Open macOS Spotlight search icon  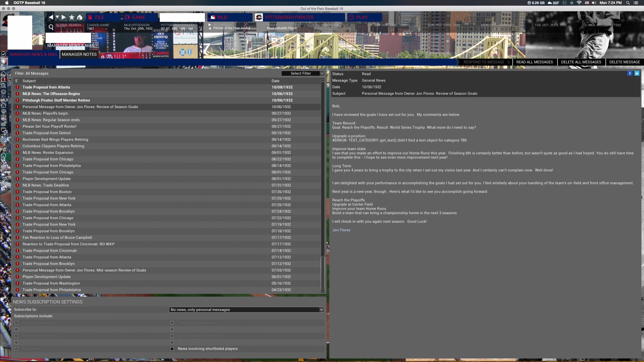(x=628, y=3)
